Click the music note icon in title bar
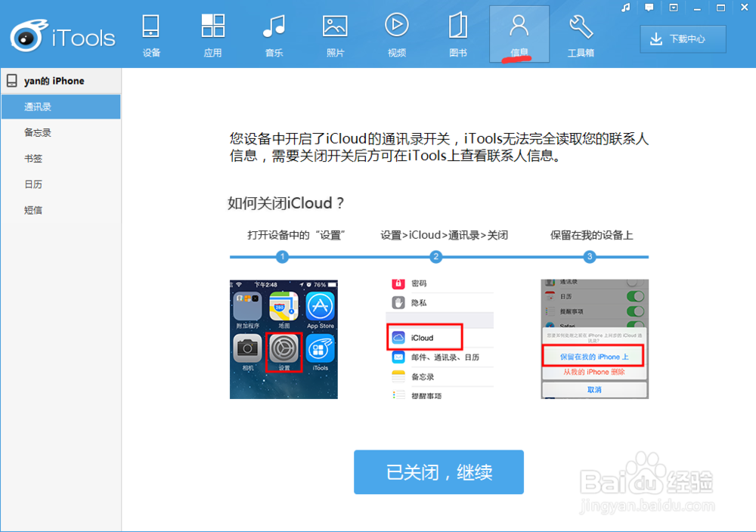 click(x=626, y=8)
